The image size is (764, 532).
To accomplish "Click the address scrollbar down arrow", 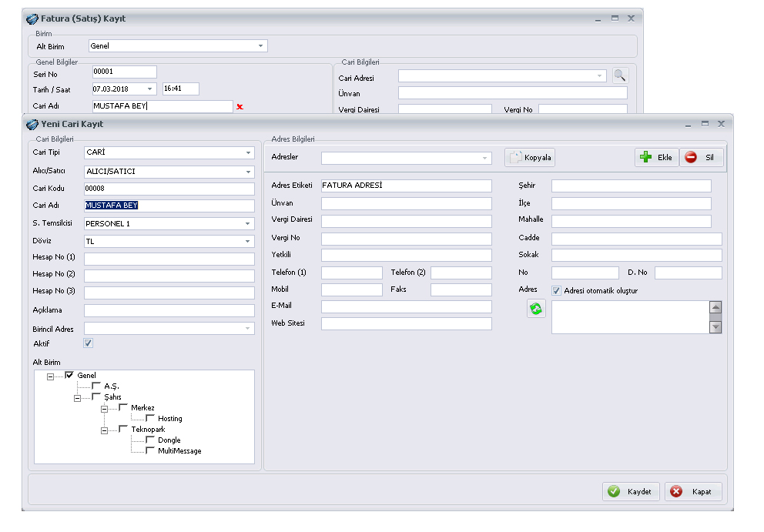I will point(715,327).
